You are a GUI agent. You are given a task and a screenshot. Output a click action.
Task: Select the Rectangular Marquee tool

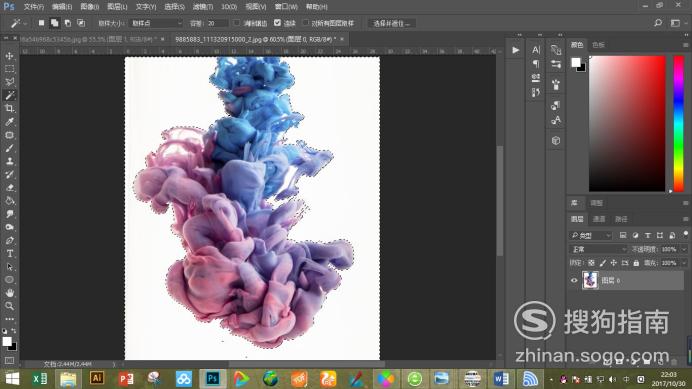9,69
